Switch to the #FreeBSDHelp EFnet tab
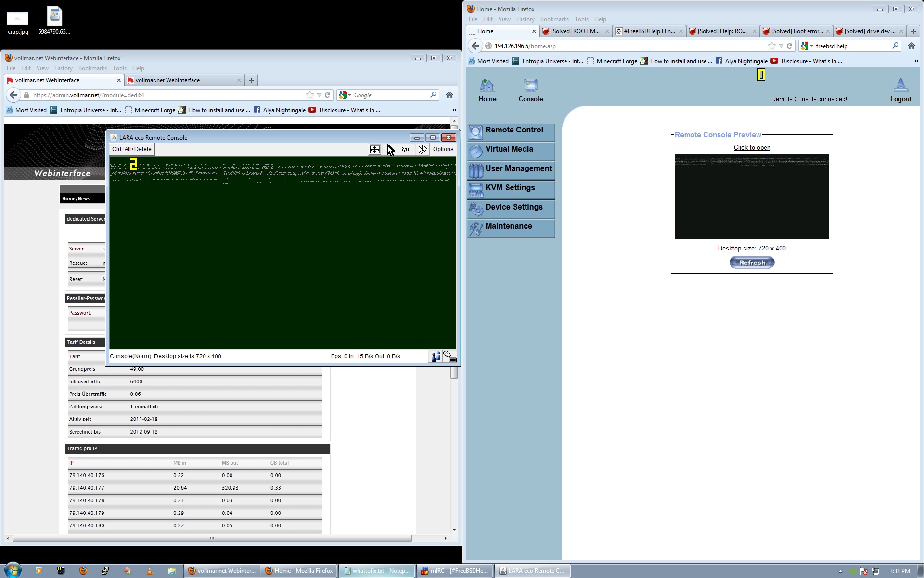 click(x=648, y=31)
